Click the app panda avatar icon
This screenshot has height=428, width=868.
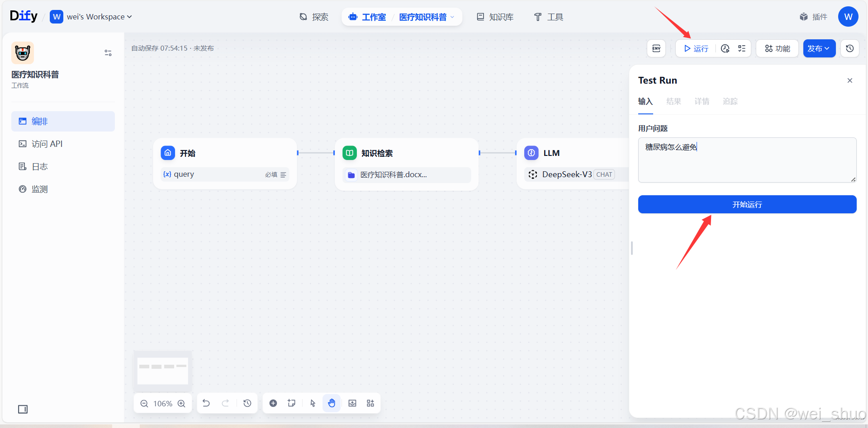pyautogui.click(x=23, y=53)
